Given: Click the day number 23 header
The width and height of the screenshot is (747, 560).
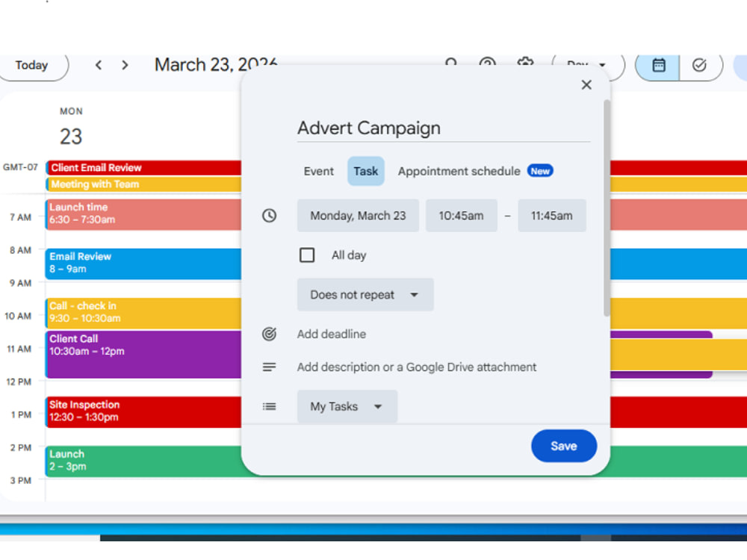Looking at the screenshot, I should 71,137.
